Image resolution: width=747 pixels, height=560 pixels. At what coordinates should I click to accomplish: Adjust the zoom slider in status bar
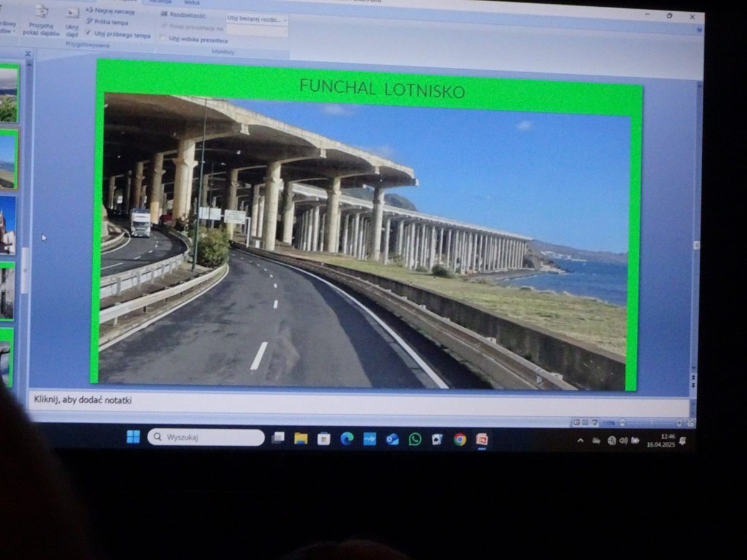click(x=651, y=423)
